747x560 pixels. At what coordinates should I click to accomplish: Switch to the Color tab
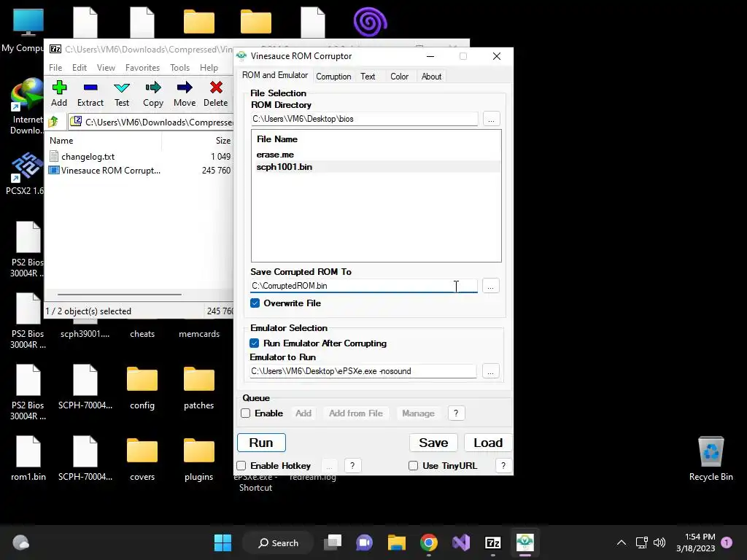pyautogui.click(x=399, y=76)
